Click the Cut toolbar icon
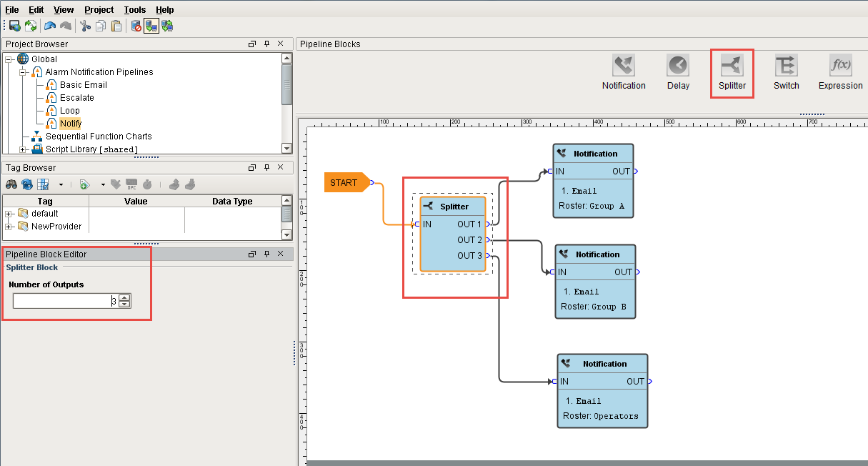The width and height of the screenshot is (868, 466). point(84,26)
